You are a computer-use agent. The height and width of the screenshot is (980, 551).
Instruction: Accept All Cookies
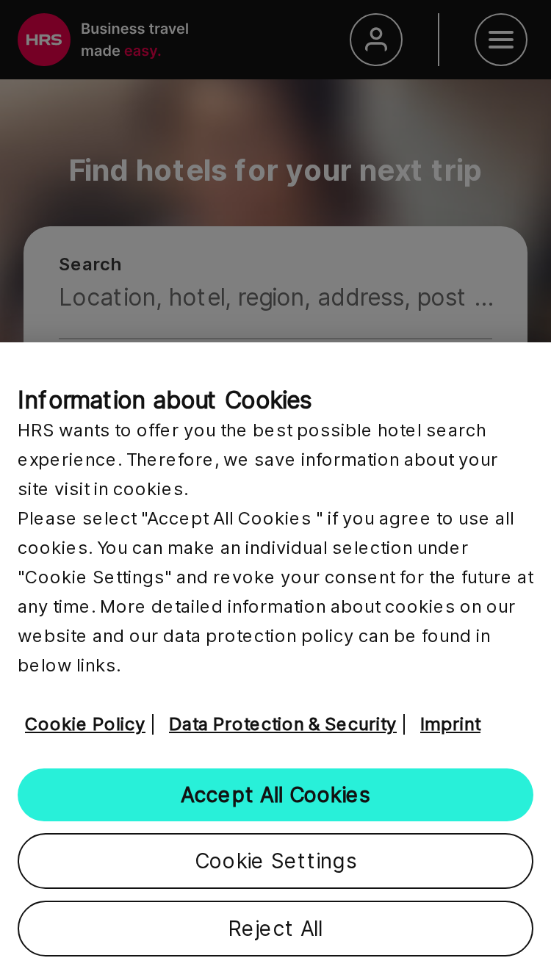point(275,795)
